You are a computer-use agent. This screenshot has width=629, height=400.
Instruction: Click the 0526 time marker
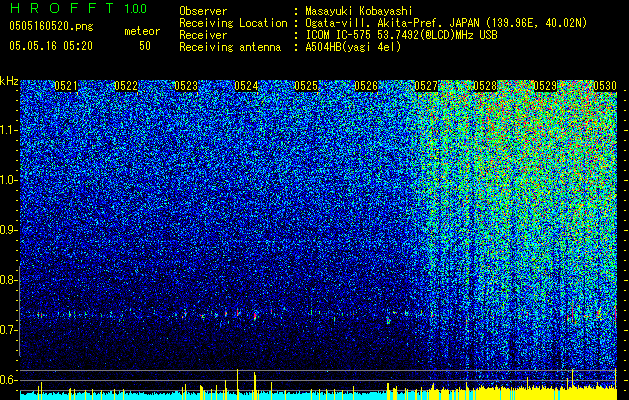coord(366,86)
